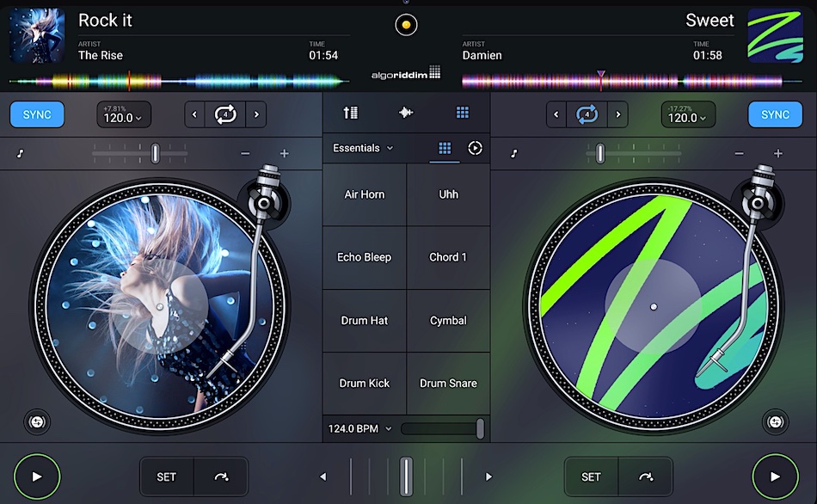Trigger the Cymbal sample pad
Viewport: 817px width, 504px height.
pos(448,321)
